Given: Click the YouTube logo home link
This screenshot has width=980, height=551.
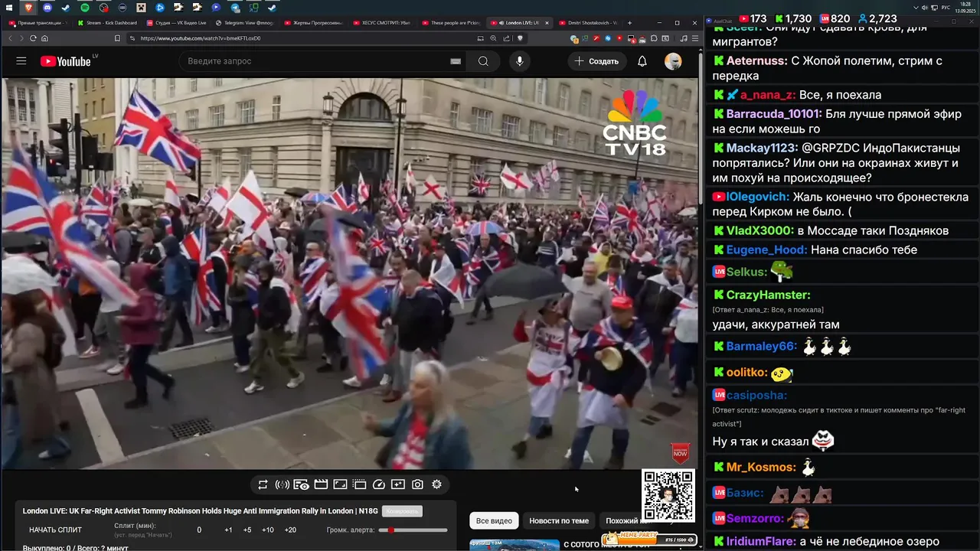Looking at the screenshot, I should pyautogui.click(x=66, y=61).
